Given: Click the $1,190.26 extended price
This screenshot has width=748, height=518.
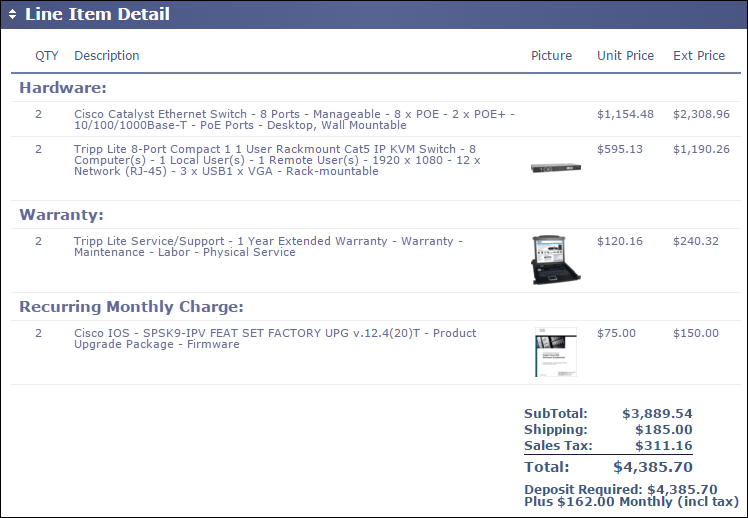Looking at the screenshot, I should 701,149.
